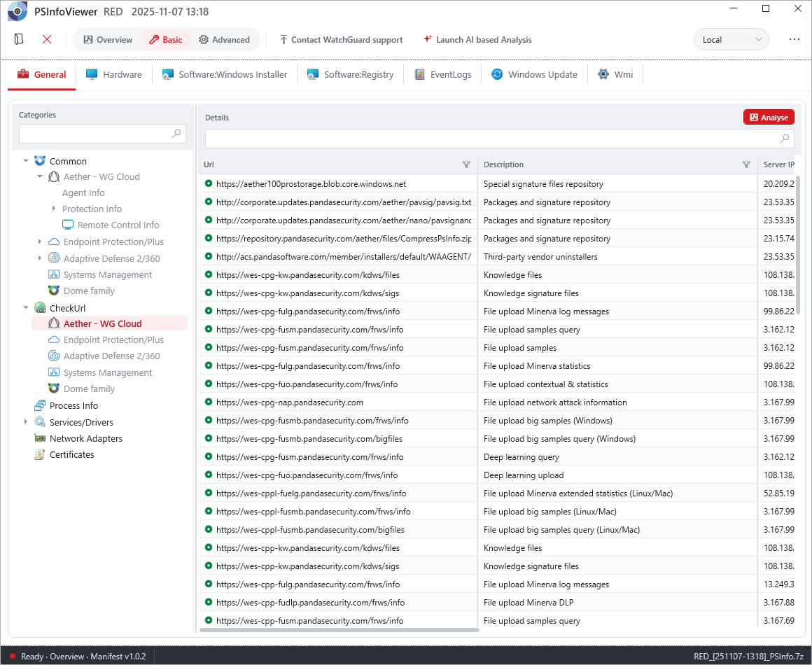Image resolution: width=812 pixels, height=665 pixels.
Task: Click the Common category icon
Action: pyautogui.click(x=40, y=160)
